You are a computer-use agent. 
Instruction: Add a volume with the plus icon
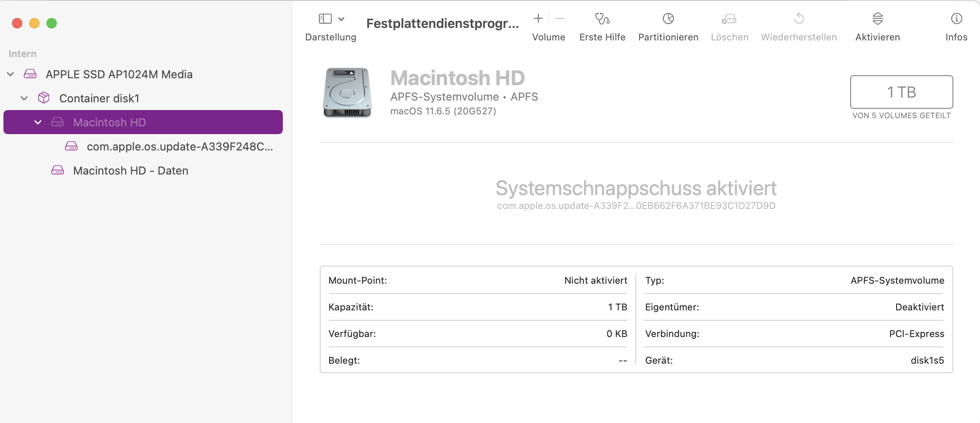click(x=538, y=18)
